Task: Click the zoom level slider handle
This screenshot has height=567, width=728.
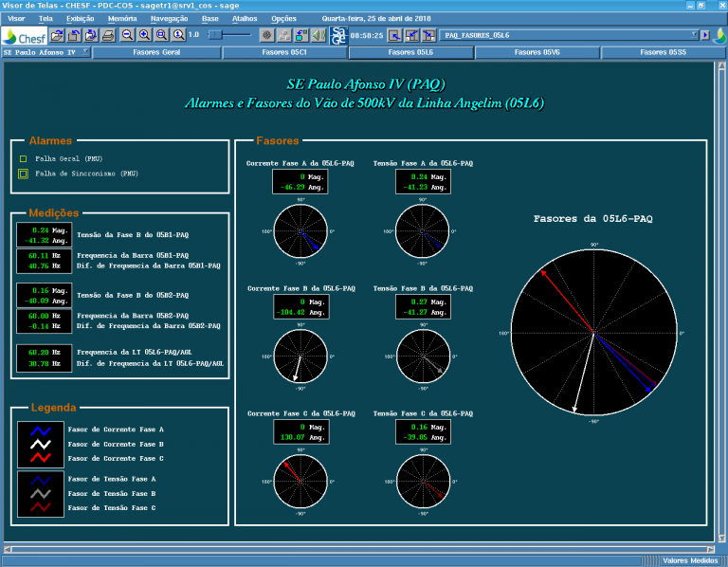Action: click(x=215, y=35)
